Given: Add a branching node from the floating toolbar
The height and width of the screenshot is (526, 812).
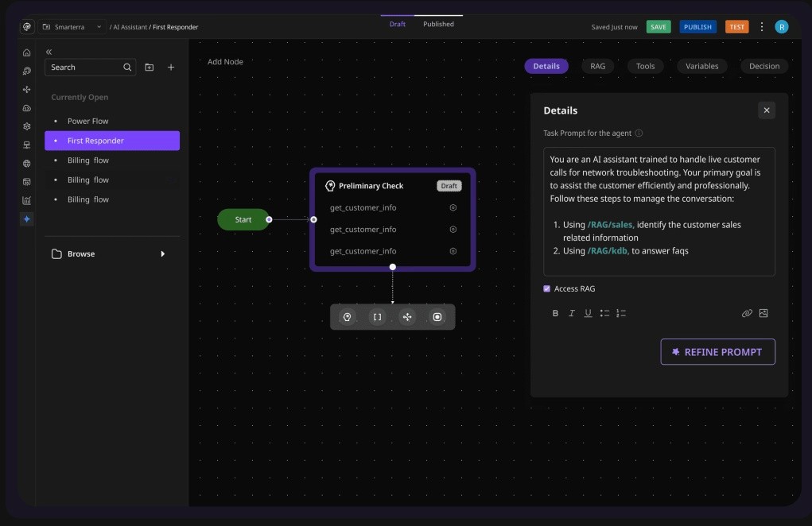Looking at the screenshot, I should coord(407,317).
